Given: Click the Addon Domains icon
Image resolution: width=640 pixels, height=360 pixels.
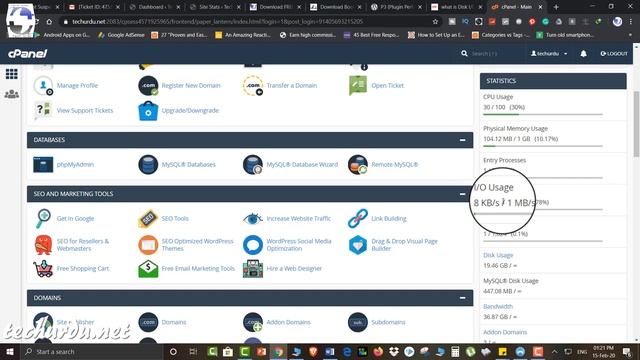Looking at the screenshot, I should coord(253,322).
